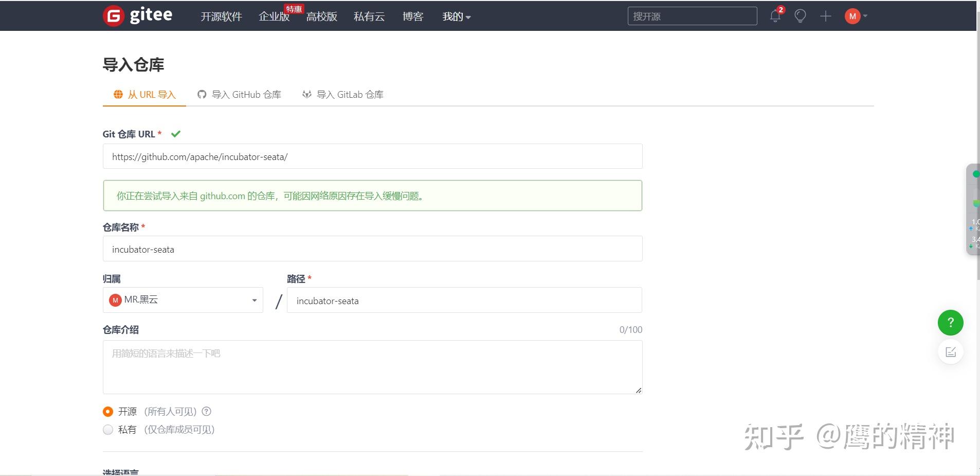The height and width of the screenshot is (476, 980).
Task: Select the 开源 visibility option
Action: click(x=107, y=411)
